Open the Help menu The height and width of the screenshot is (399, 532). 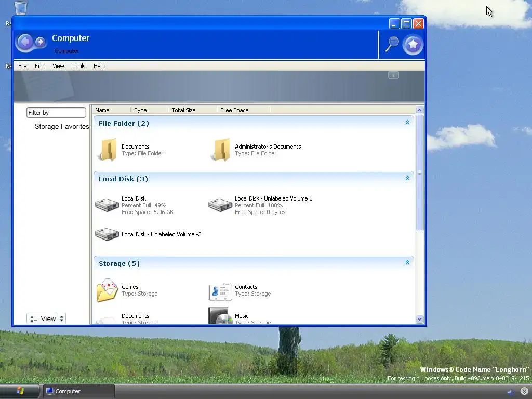point(99,66)
